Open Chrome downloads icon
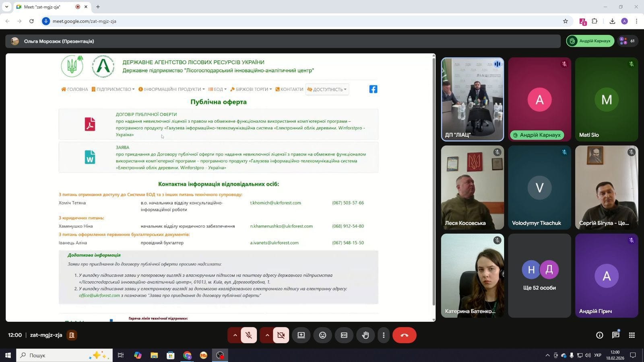644x362 pixels. pyautogui.click(x=612, y=21)
